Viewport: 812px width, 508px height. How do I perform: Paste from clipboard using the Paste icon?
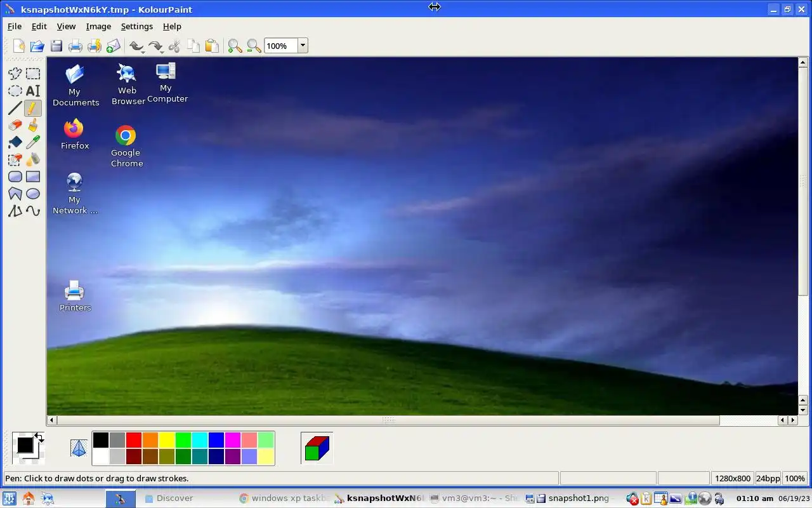[x=212, y=46]
